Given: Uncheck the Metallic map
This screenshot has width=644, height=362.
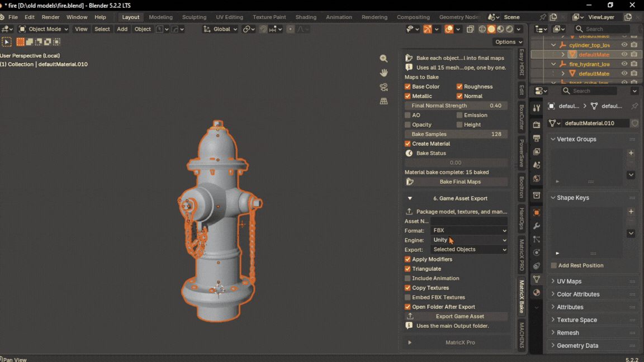Looking at the screenshot, I should [408, 96].
